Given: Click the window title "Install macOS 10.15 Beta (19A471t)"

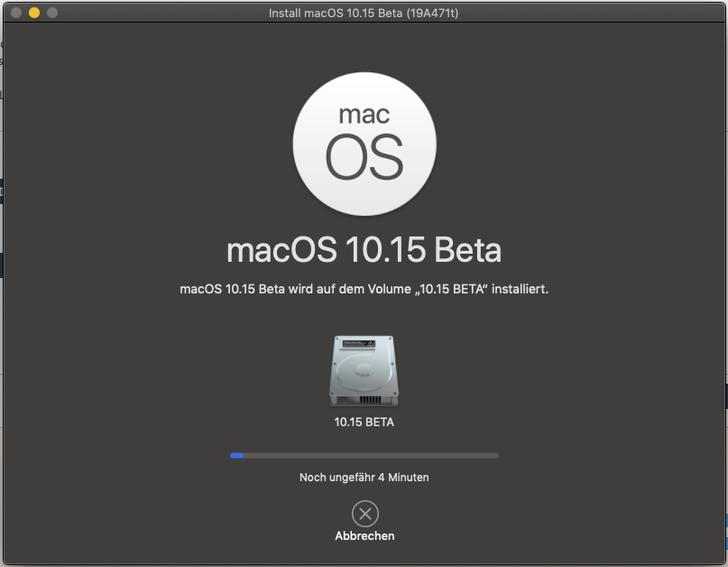Looking at the screenshot, I should click(364, 13).
